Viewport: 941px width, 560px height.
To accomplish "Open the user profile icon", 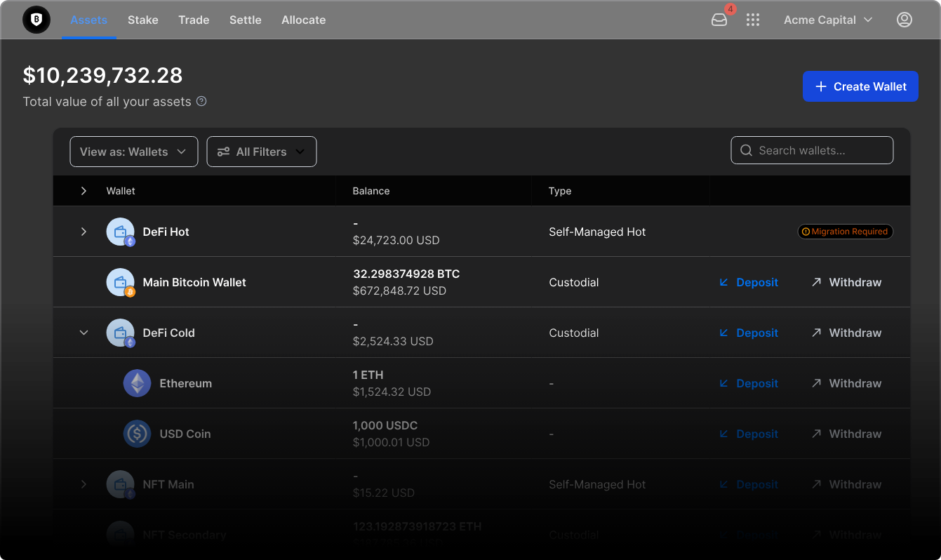I will 905,20.
